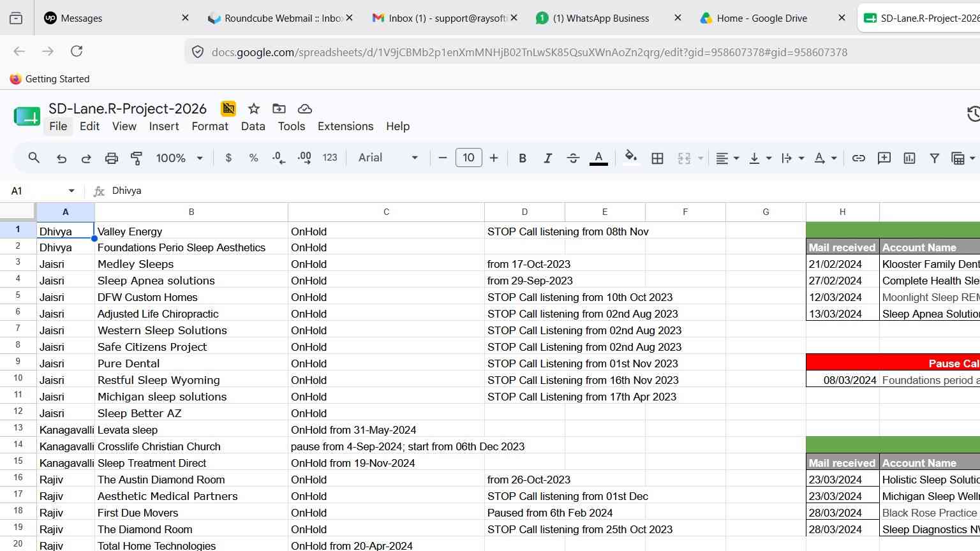
Task: Open the zoom 100% dropdown
Action: 179,158
